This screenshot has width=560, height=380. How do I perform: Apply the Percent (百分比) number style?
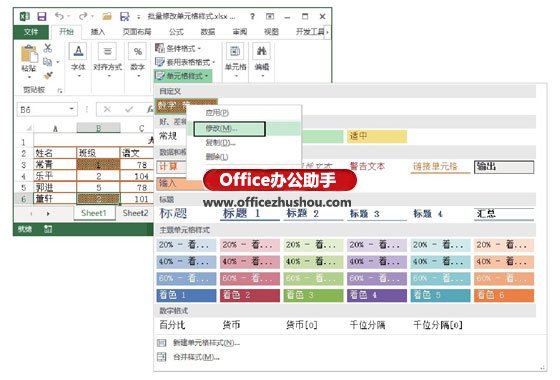[186, 325]
